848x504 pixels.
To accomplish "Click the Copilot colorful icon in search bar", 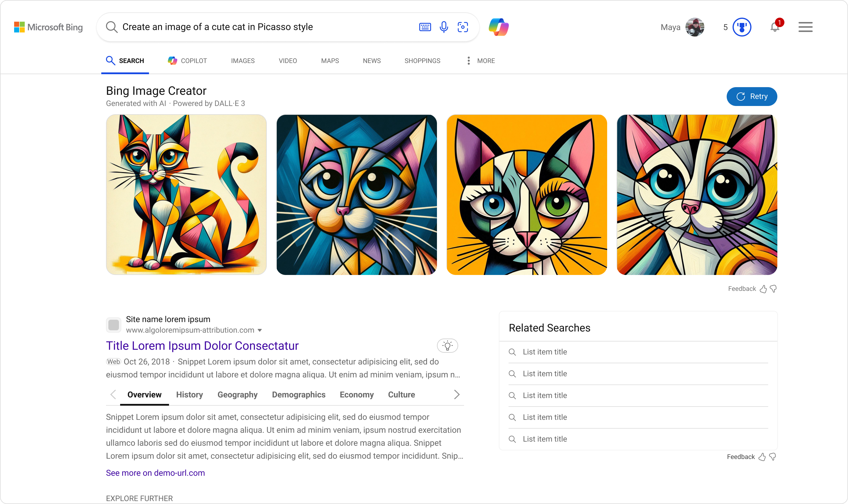I will (x=499, y=26).
